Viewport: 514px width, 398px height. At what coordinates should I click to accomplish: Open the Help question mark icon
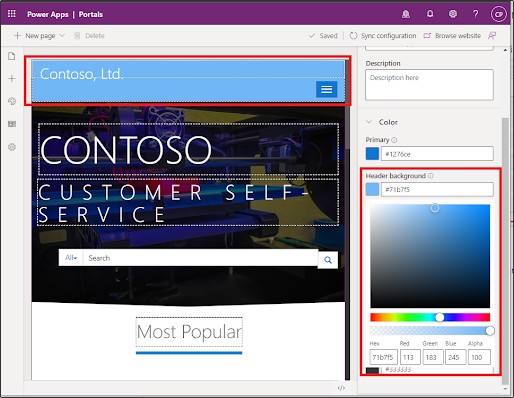476,14
